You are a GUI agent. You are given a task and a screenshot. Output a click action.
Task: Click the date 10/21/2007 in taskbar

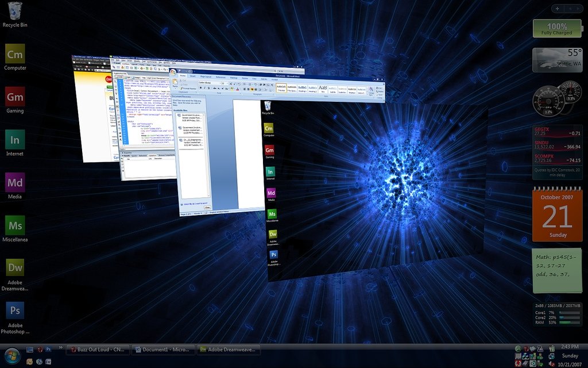click(570, 364)
